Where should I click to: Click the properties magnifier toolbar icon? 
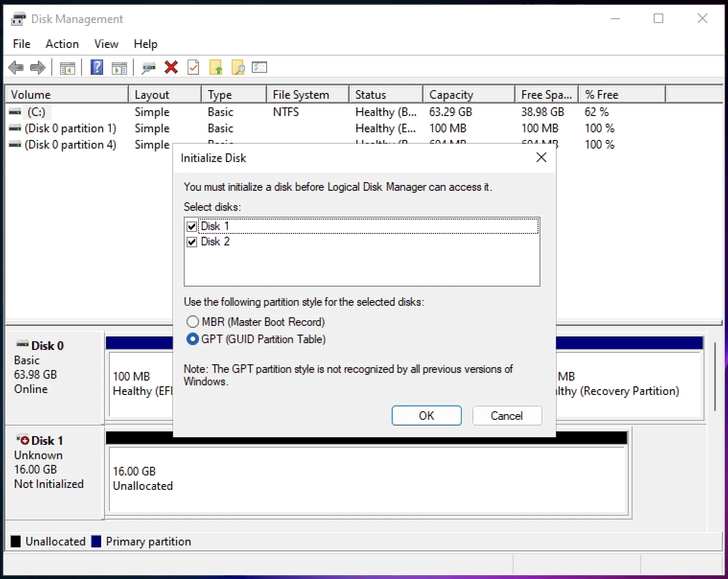[238, 67]
